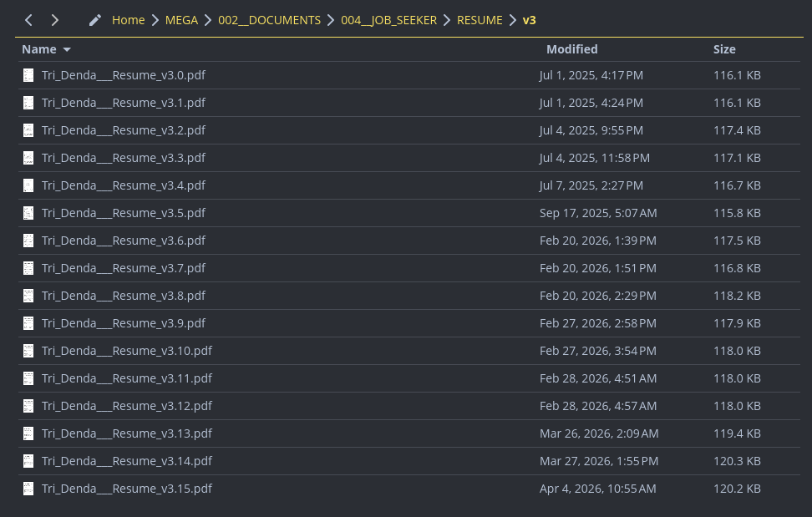The height and width of the screenshot is (517, 812).
Task: Open 002__DOCUMENTS breadcrumb folder
Action: (270, 20)
